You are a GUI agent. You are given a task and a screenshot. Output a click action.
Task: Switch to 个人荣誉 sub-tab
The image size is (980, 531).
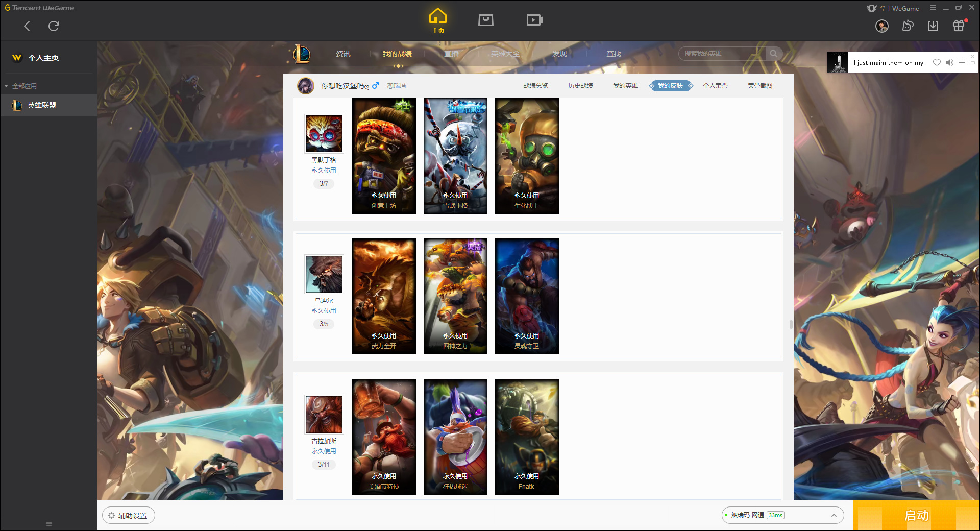[715, 86]
